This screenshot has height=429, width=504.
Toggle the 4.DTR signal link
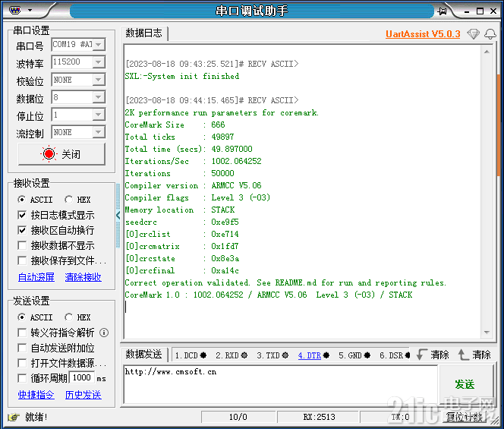click(310, 355)
